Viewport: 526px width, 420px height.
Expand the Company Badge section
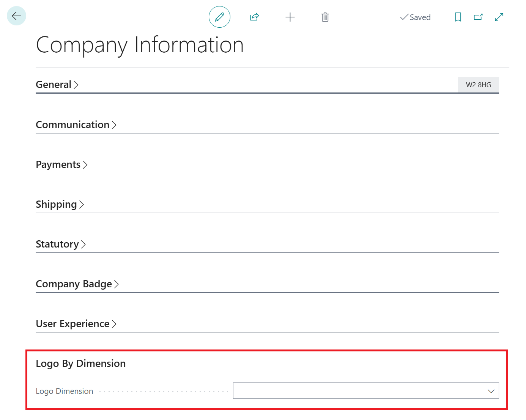tap(77, 284)
